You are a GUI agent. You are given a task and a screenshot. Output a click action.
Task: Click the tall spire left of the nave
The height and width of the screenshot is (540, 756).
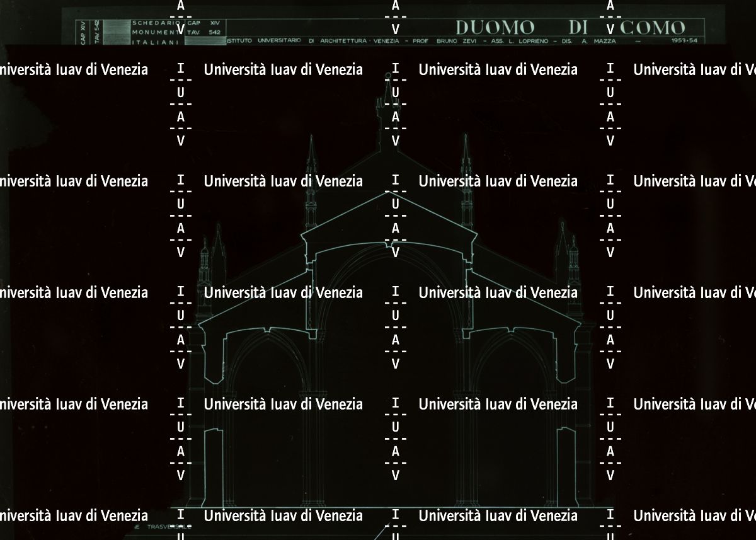[x=310, y=183]
